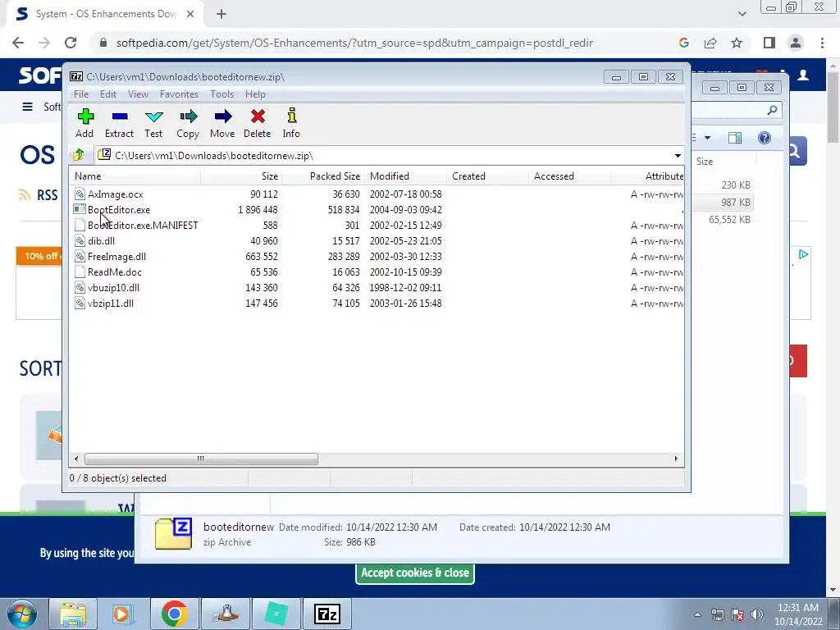This screenshot has height=630, width=840.
Task: Click Accept cookies & close button
Action: coord(414,573)
